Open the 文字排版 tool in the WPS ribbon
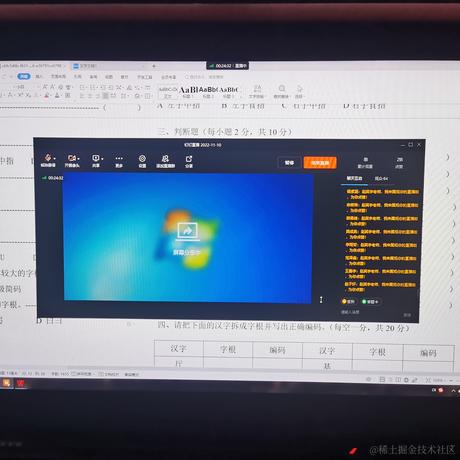This screenshot has height=460, width=460. (x=257, y=92)
